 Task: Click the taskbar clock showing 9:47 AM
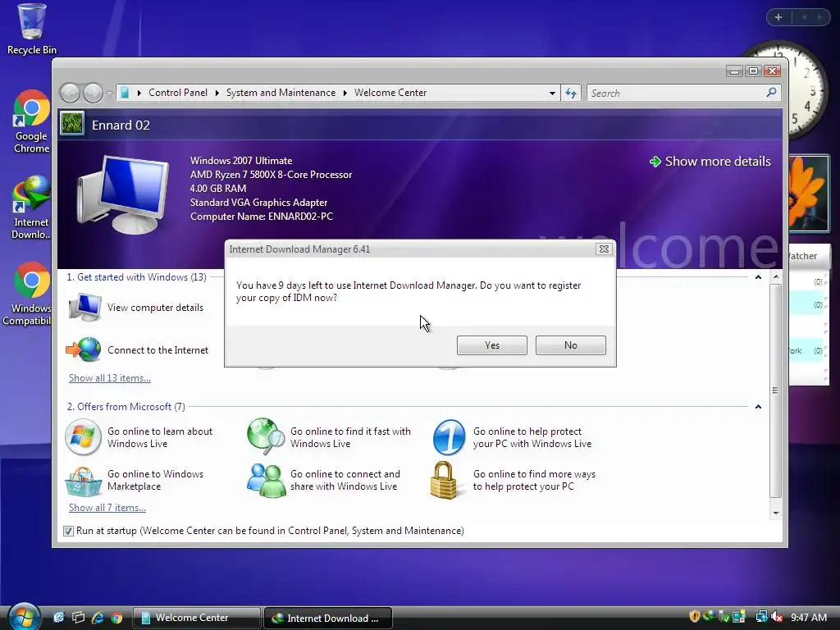tap(808, 617)
